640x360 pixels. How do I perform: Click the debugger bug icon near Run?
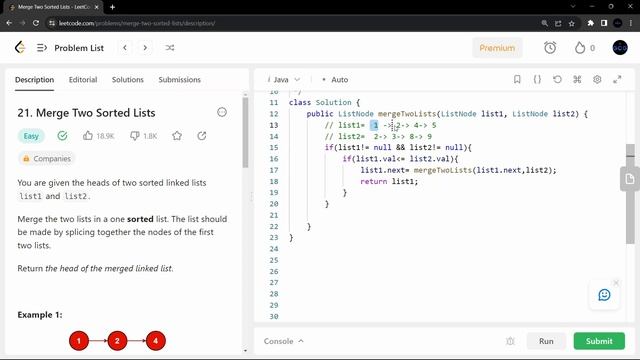(510, 341)
